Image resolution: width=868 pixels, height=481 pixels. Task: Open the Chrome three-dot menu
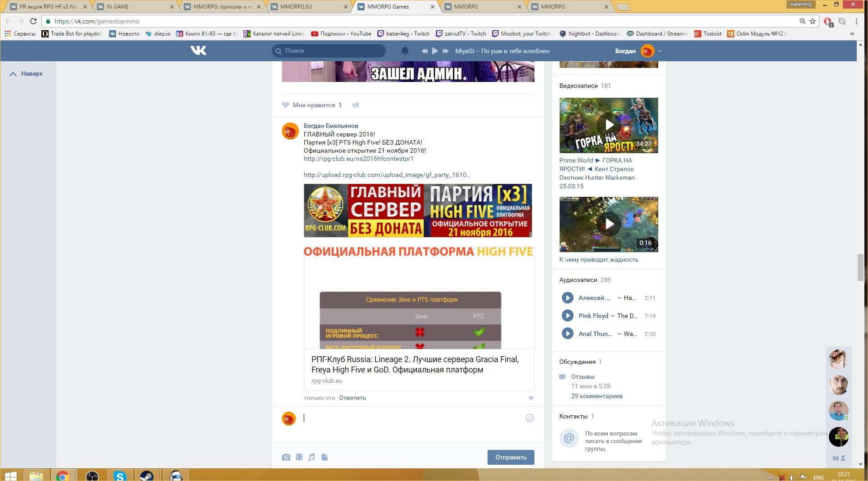coord(857,21)
